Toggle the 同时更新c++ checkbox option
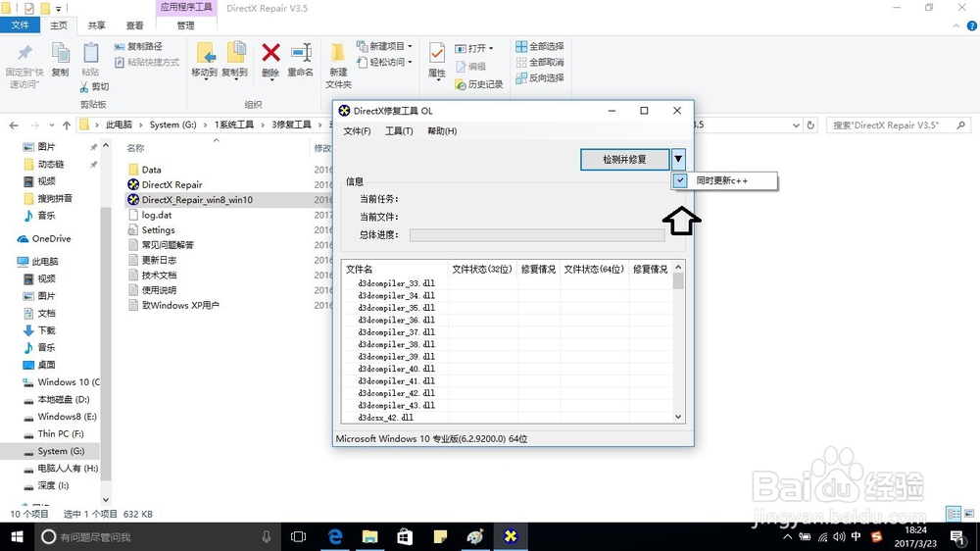The height and width of the screenshot is (551, 980). click(x=680, y=180)
